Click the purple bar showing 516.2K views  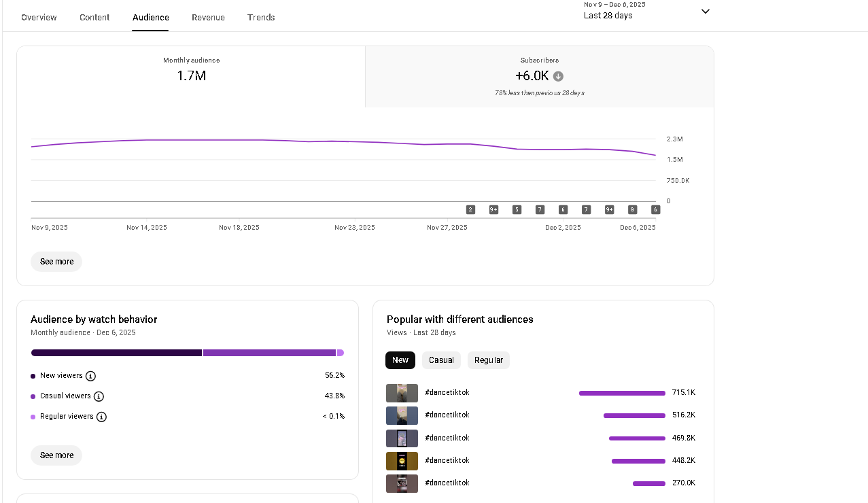point(633,415)
